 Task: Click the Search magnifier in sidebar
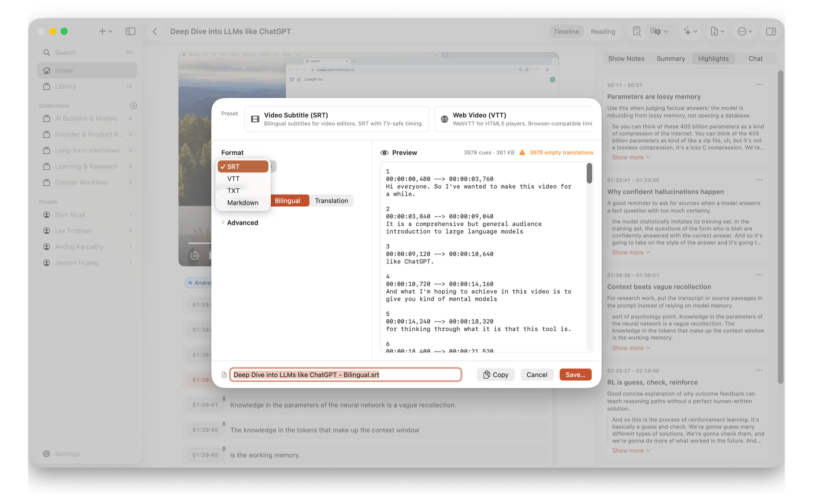[x=47, y=52]
